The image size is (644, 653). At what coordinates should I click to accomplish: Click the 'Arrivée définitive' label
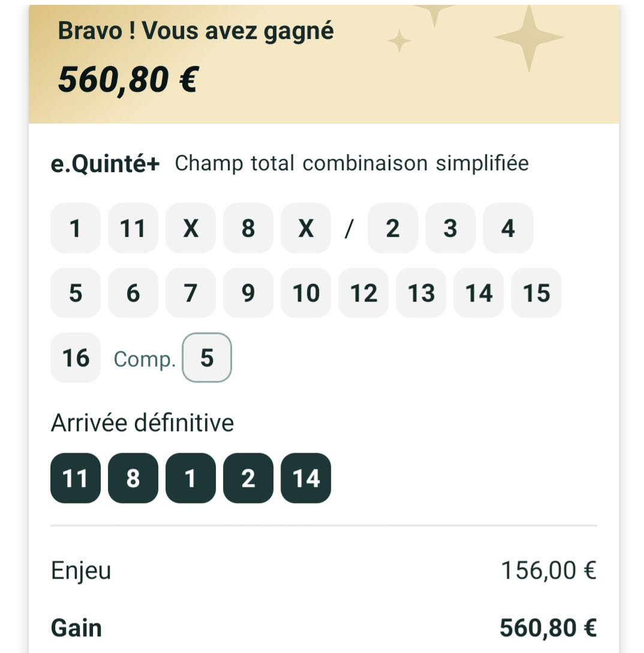pos(142,423)
